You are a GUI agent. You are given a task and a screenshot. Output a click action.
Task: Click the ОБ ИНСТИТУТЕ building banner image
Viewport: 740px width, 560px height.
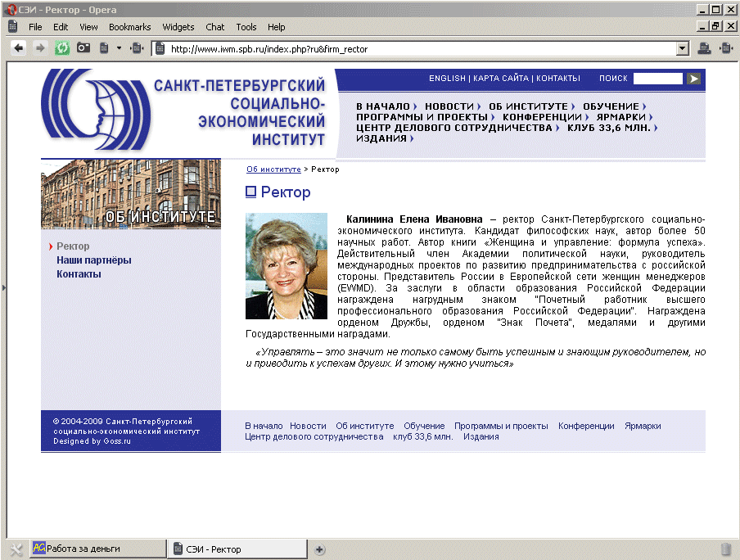pos(131,194)
